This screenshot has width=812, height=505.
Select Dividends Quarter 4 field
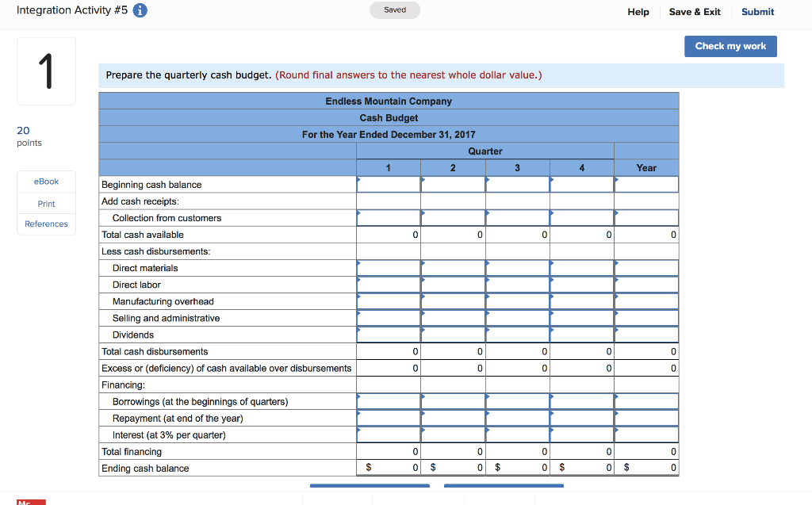coord(582,335)
